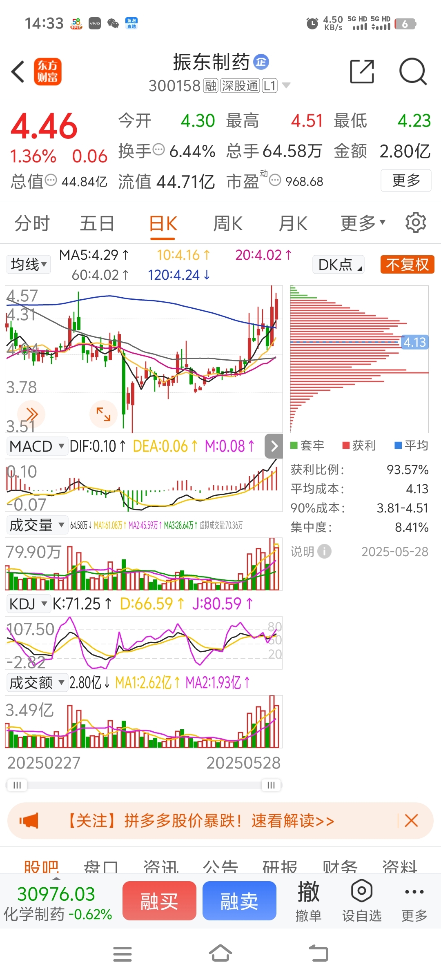Open the 研报 bottom tab
The image size is (441, 980).
click(x=280, y=866)
